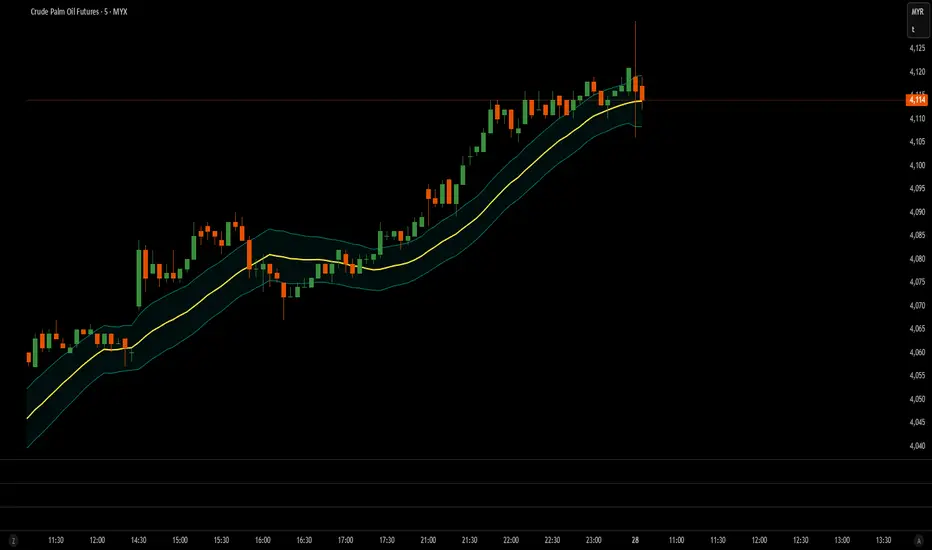
Task: Click the 4,050 price scale label
Action: 917,399
